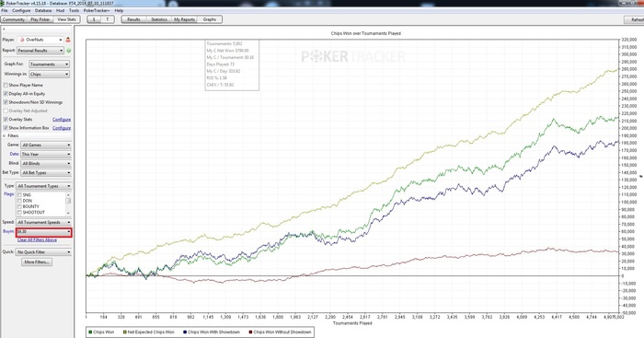This screenshot has height=338, width=644.
Task: Open the Bet Type dropdown
Action: point(46,173)
